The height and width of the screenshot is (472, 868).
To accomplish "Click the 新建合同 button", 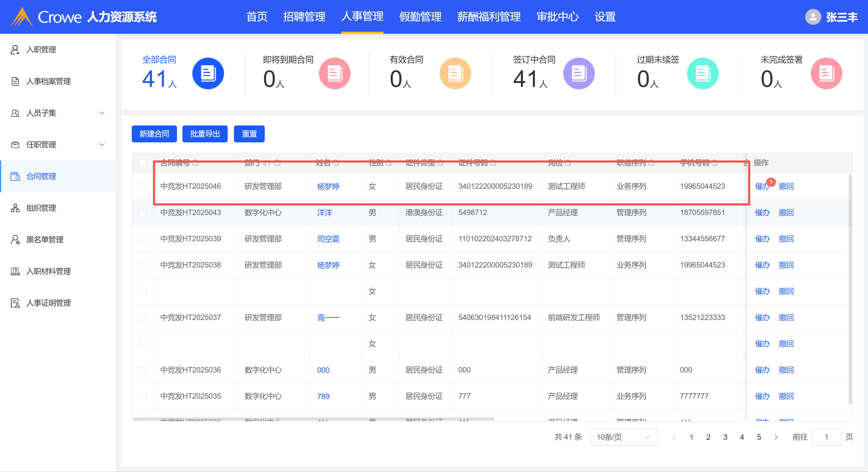I will (154, 134).
